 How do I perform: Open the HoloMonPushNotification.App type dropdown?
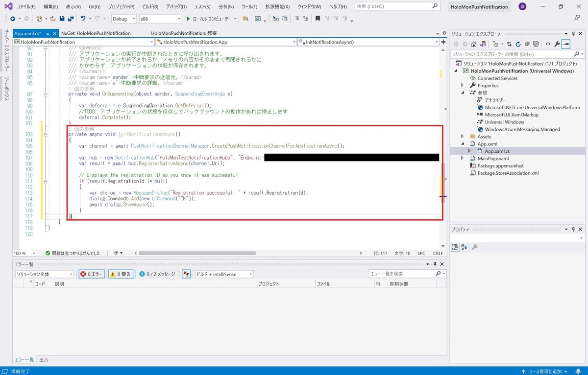226,42
